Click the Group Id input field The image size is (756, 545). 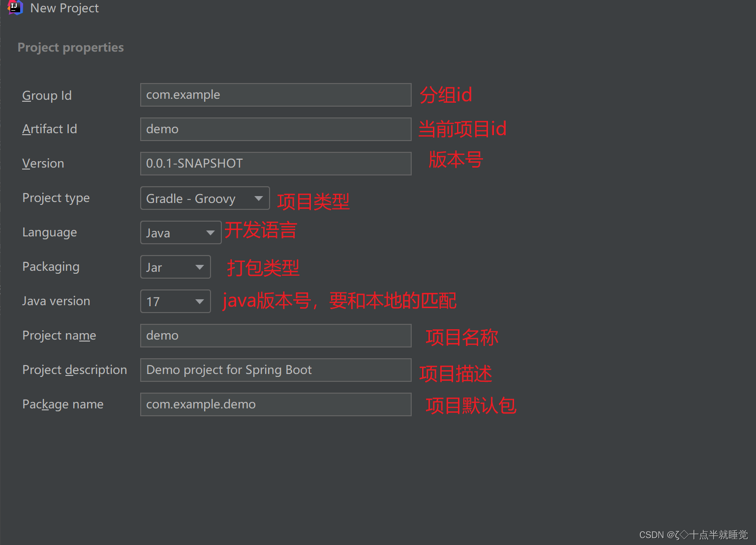(x=276, y=95)
